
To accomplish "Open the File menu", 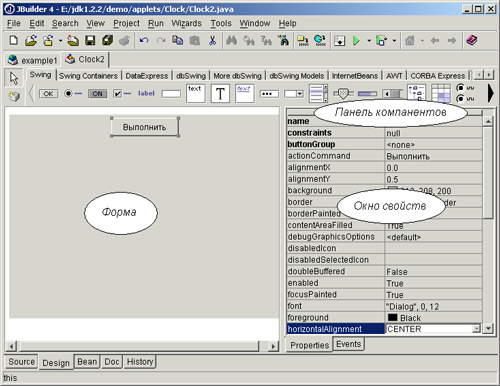I will click(14, 24).
